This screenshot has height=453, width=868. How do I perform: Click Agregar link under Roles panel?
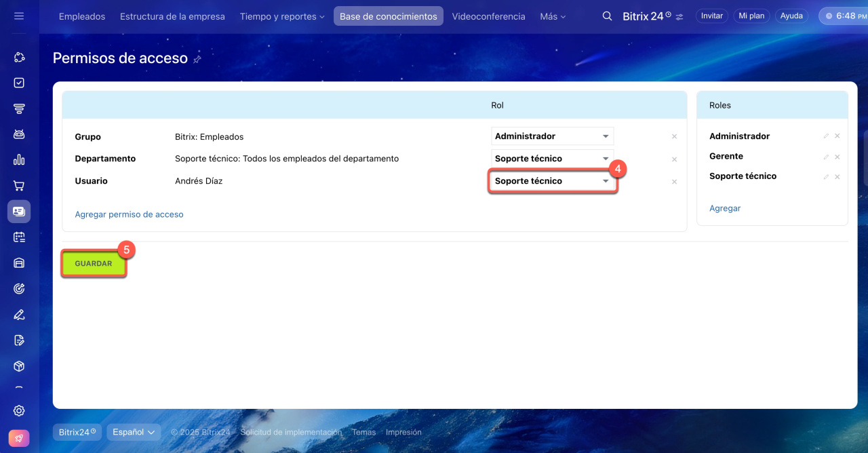(725, 208)
